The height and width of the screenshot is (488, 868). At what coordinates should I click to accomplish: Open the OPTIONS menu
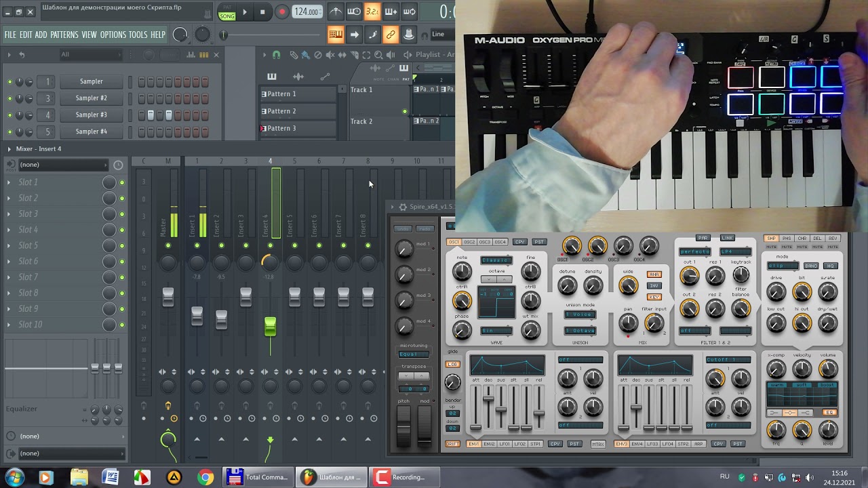click(x=113, y=35)
